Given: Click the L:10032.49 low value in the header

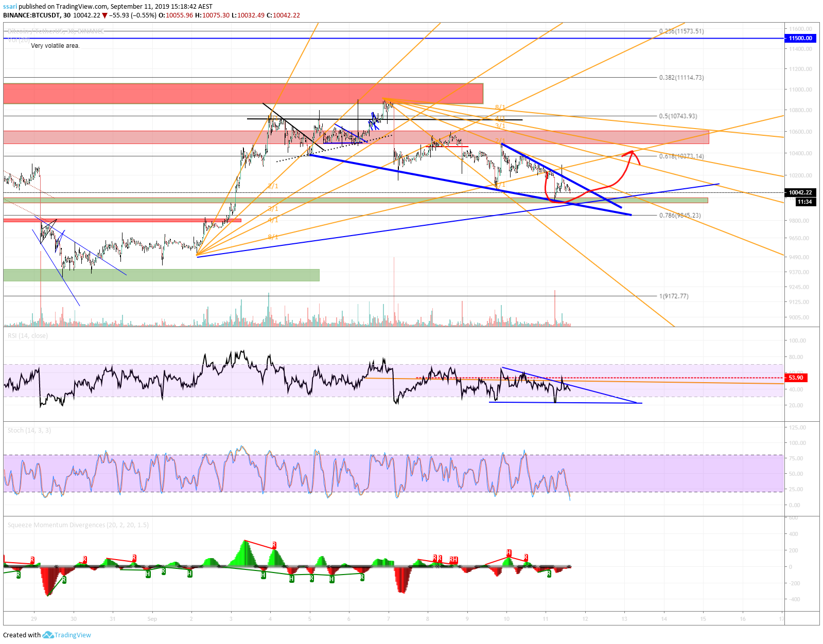Looking at the screenshot, I should pyautogui.click(x=248, y=15).
